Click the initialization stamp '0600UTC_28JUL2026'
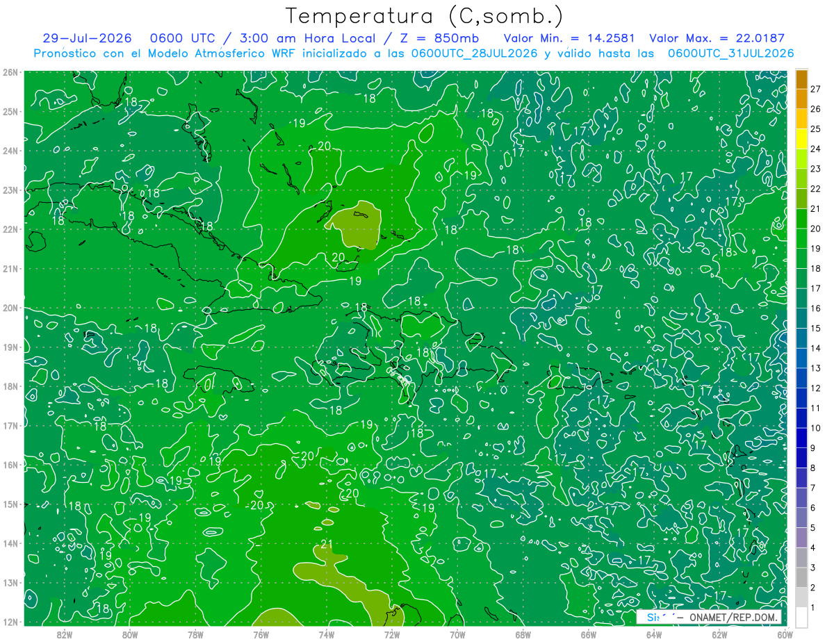The height and width of the screenshot is (644, 834). (474, 53)
